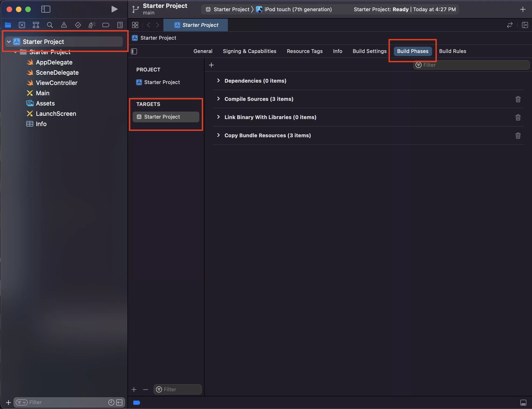Open the Test navigator diamond icon

(x=78, y=25)
